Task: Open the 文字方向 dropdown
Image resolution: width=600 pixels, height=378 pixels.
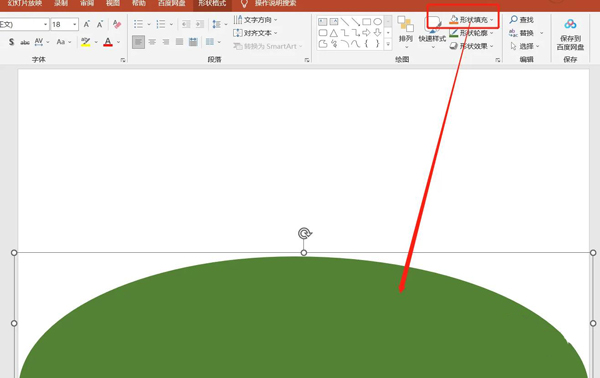Action: pyautogui.click(x=255, y=20)
